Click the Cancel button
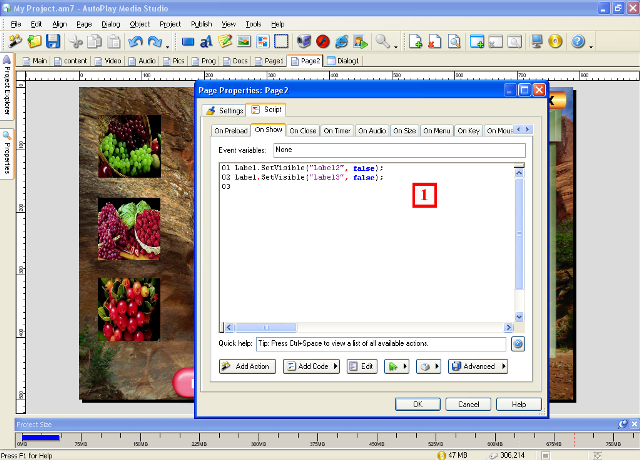This screenshot has width=640, height=460. pos(468,404)
